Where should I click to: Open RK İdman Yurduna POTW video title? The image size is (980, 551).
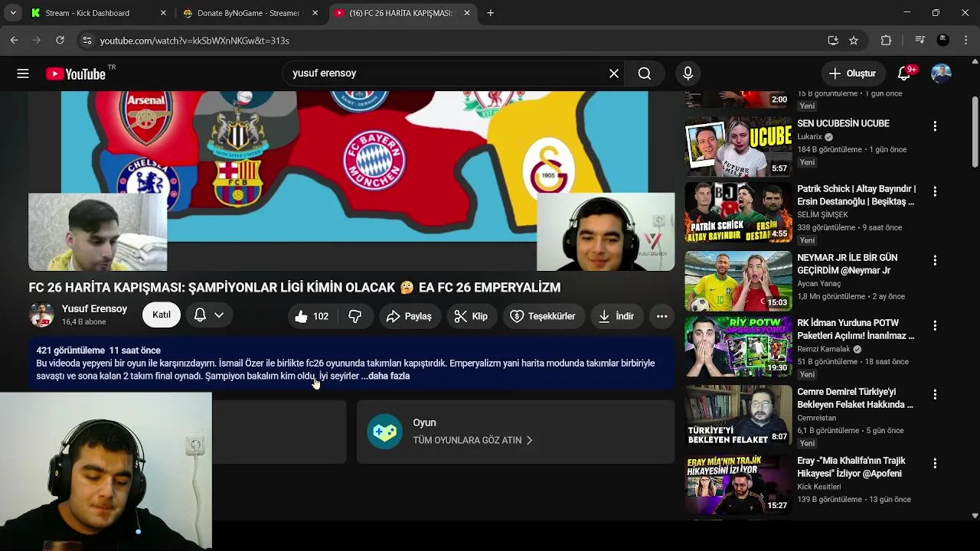(856, 329)
